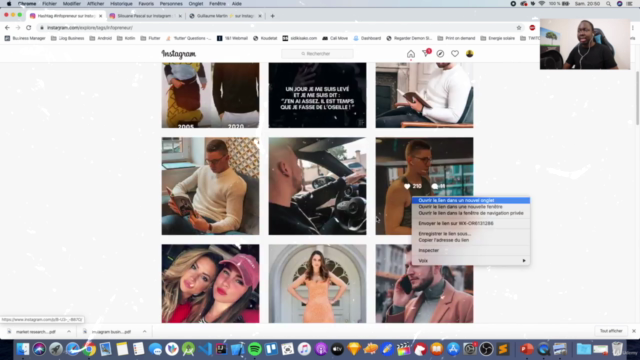The image size is (640, 360).
Task: Open options arrow for market research pdf download
Action: 69,331
